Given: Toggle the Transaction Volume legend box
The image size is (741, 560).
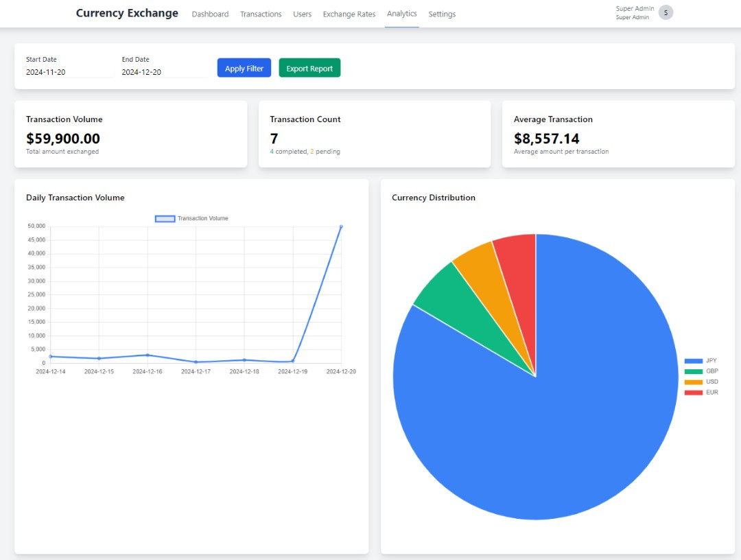Looking at the screenshot, I should (x=165, y=219).
